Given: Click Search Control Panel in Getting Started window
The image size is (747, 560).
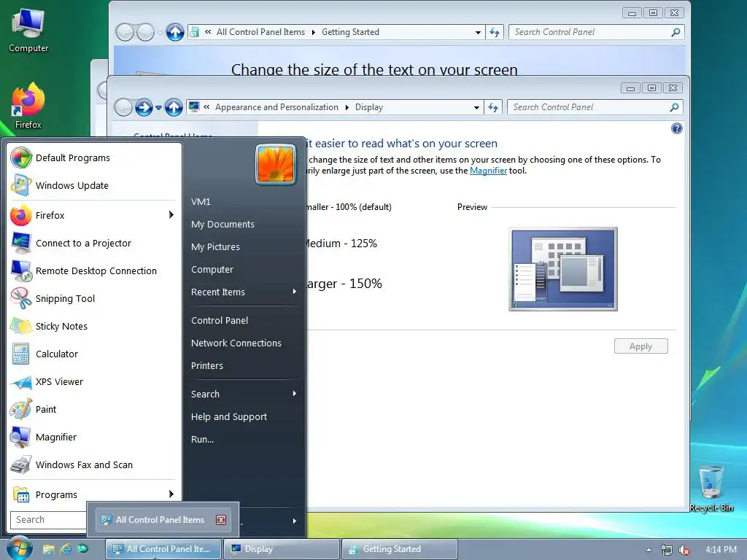Looking at the screenshot, I should click(x=597, y=32).
